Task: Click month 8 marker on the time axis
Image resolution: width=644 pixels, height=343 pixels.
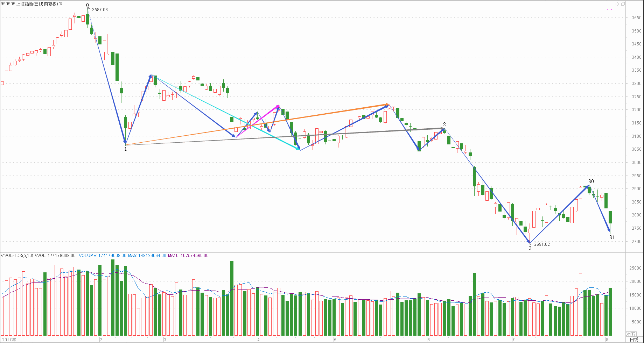Action: click(x=607, y=340)
